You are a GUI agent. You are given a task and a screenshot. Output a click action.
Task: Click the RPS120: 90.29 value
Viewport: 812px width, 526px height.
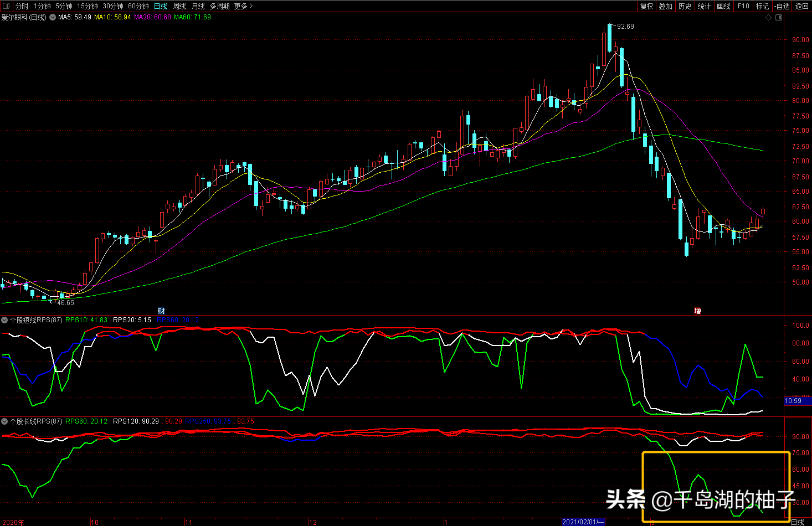coord(136,421)
